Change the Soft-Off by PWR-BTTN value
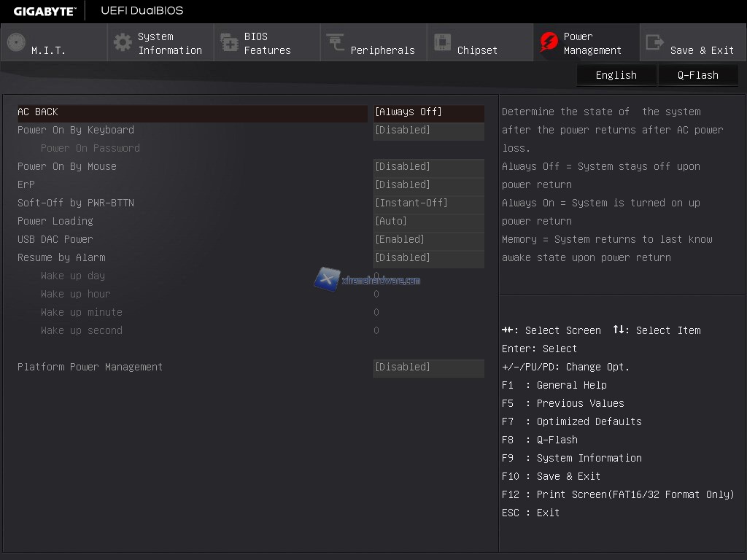 pyautogui.click(x=428, y=203)
